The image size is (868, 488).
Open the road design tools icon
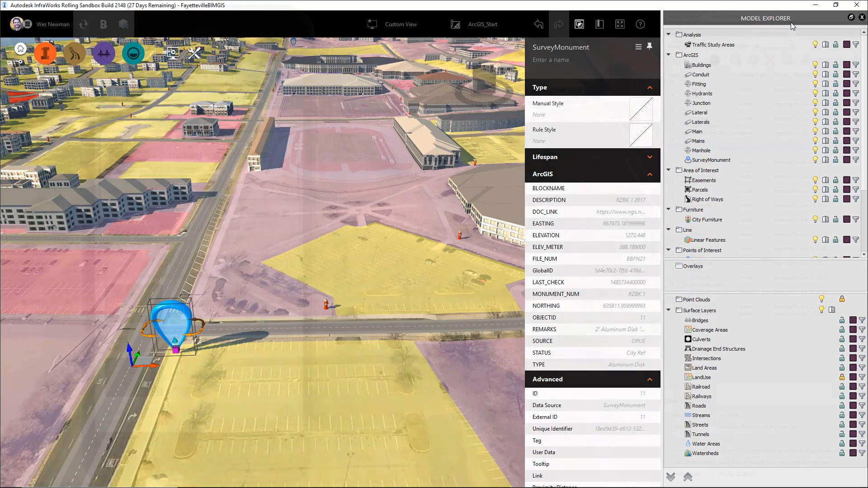point(75,53)
